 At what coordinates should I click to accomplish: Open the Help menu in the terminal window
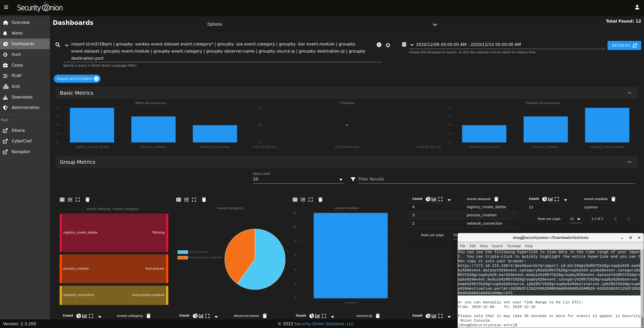[529, 246]
